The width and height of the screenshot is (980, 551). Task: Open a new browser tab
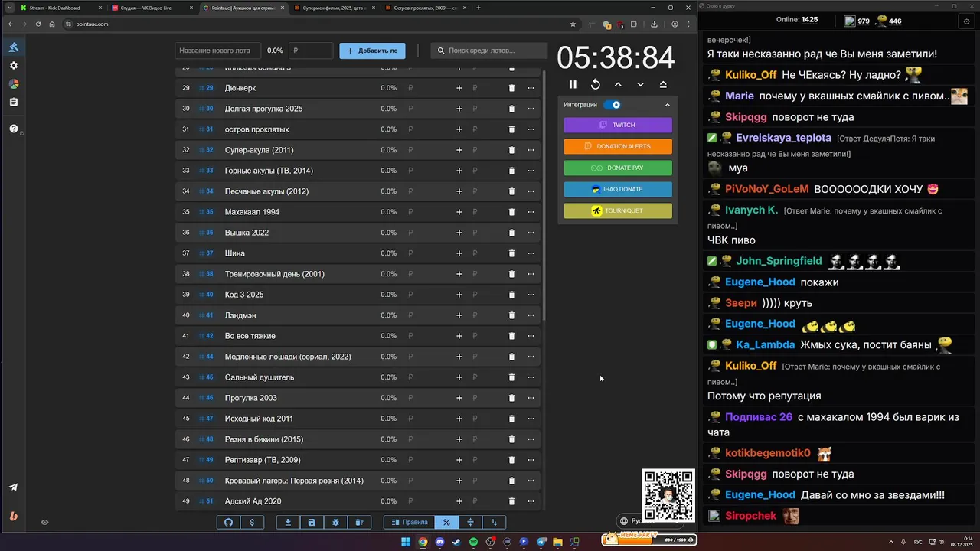click(479, 8)
